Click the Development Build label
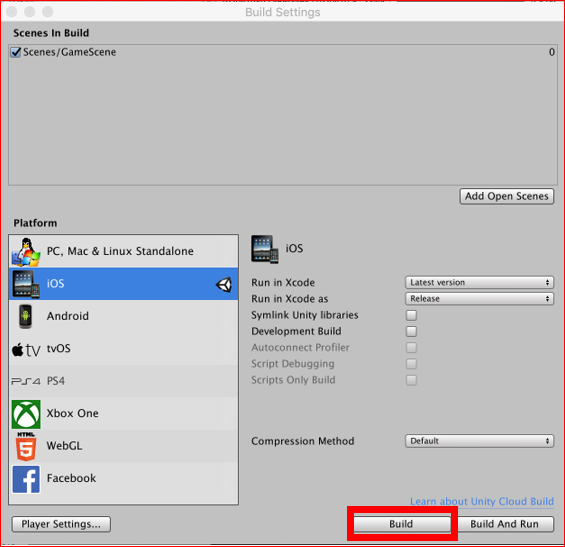Screen dimensions: 565x547 coord(296,332)
